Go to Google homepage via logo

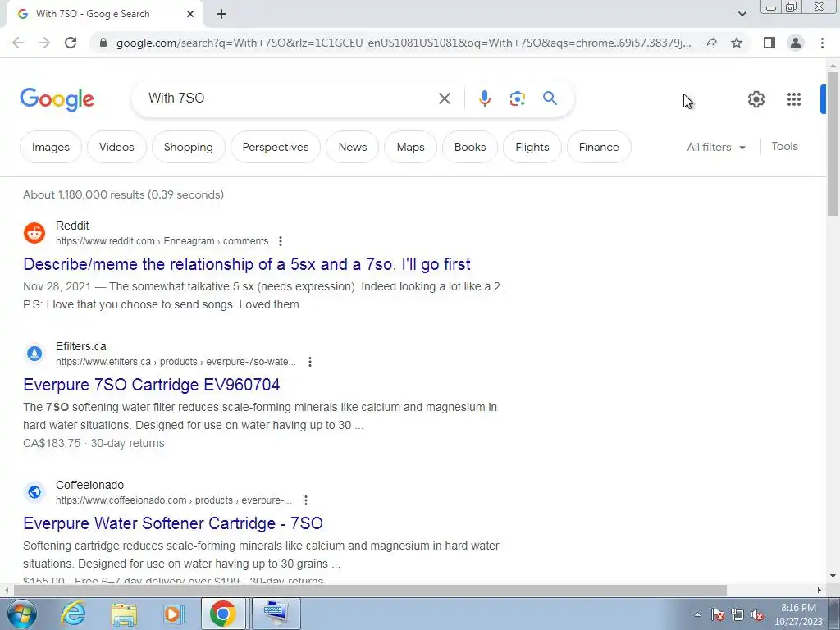click(x=57, y=99)
